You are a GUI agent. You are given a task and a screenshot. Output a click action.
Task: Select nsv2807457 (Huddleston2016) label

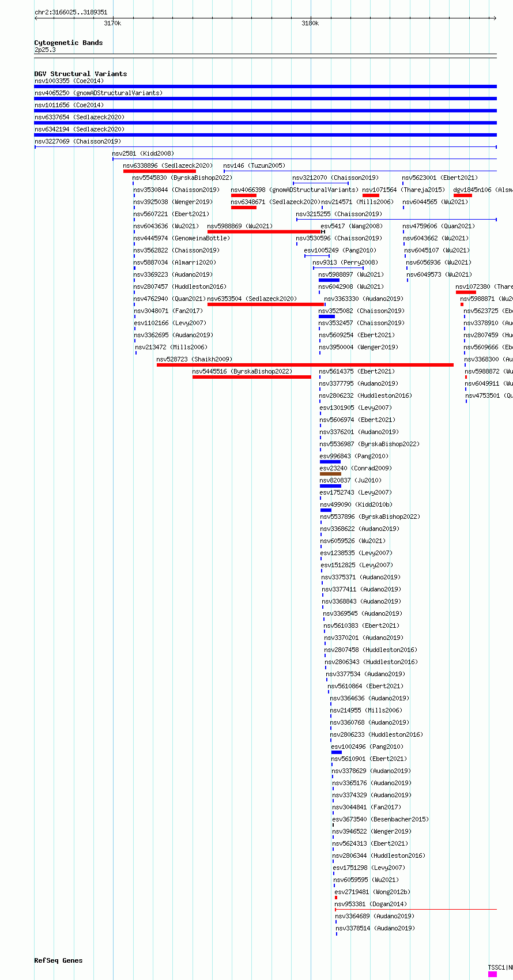pos(180,287)
